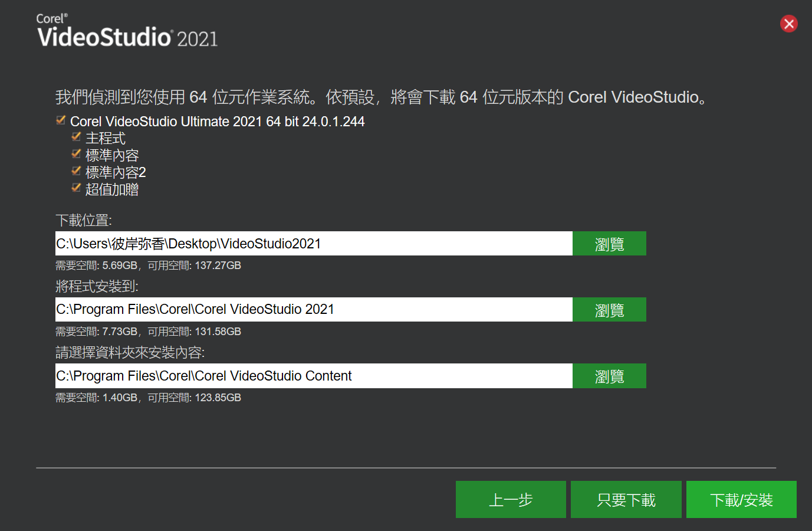Browse (瀏覽) for the program install folder

pyautogui.click(x=609, y=309)
